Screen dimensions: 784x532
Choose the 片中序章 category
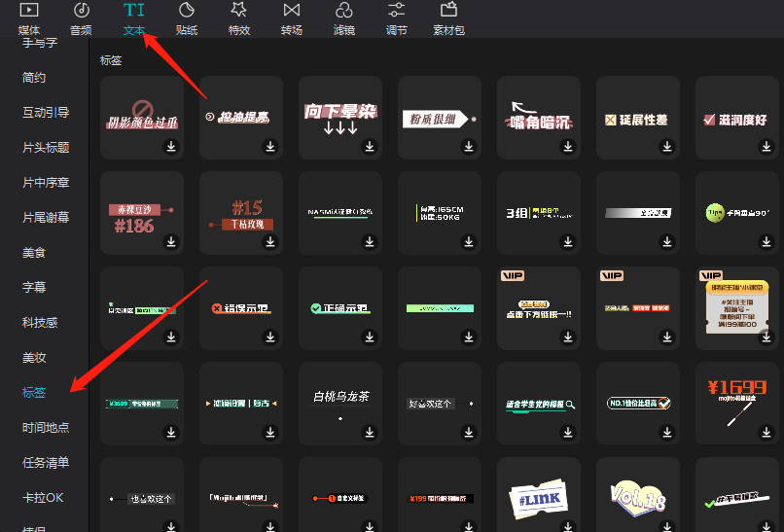pos(46,183)
